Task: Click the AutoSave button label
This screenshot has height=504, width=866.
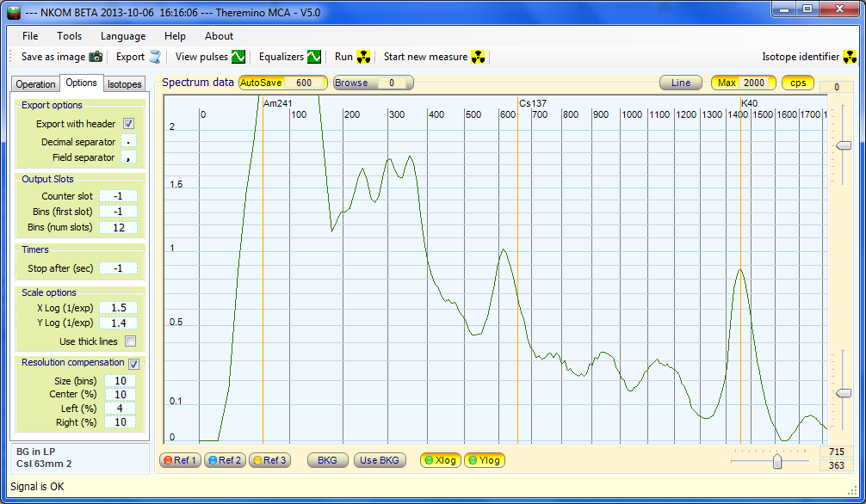Action: (261, 83)
